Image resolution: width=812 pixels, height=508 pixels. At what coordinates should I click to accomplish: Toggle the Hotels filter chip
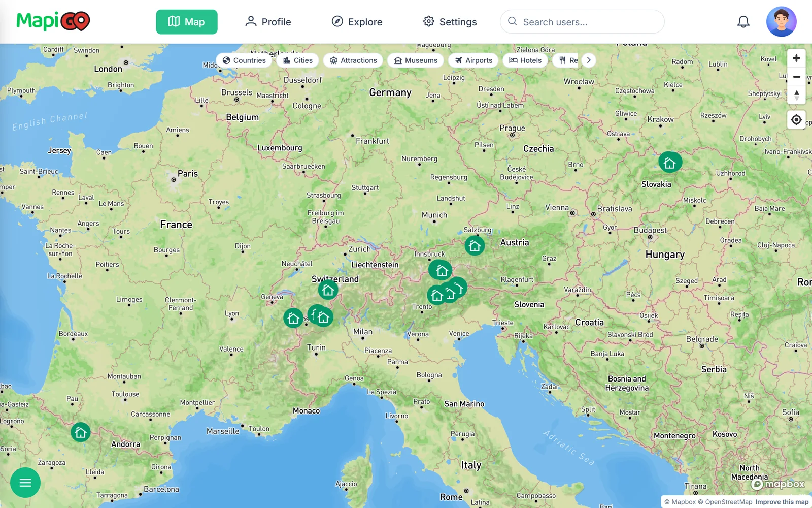coord(525,60)
